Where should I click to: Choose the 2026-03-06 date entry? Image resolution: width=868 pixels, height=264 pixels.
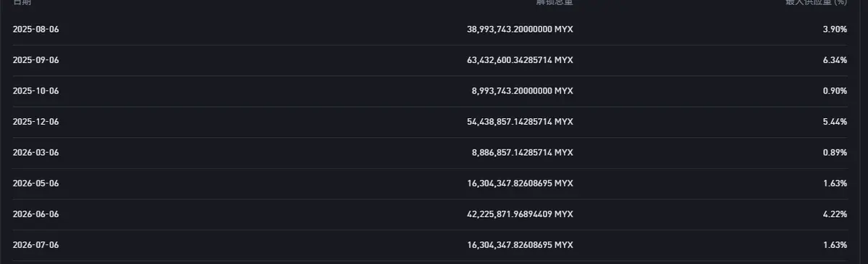(x=36, y=152)
